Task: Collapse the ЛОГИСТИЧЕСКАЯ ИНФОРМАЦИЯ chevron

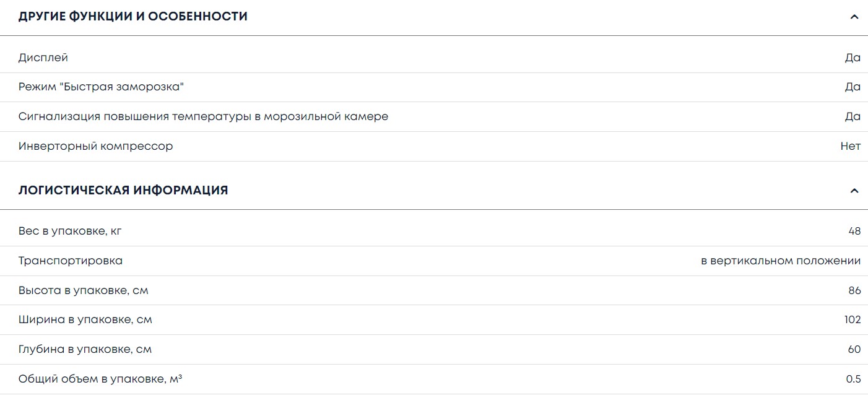Action: pyautogui.click(x=854, y=191)
